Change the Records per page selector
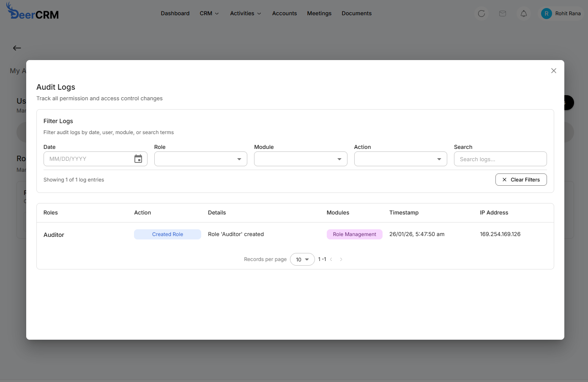 pos(302,259)
